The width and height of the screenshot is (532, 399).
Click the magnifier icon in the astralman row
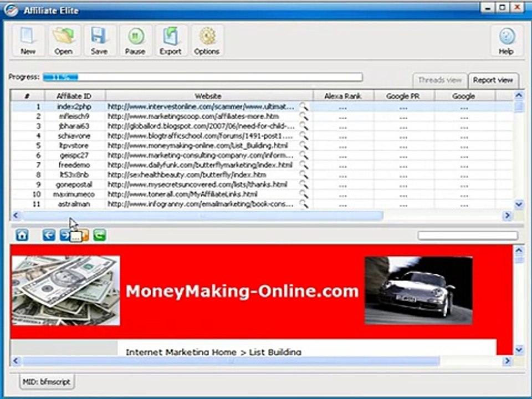[x=304, y=204]
